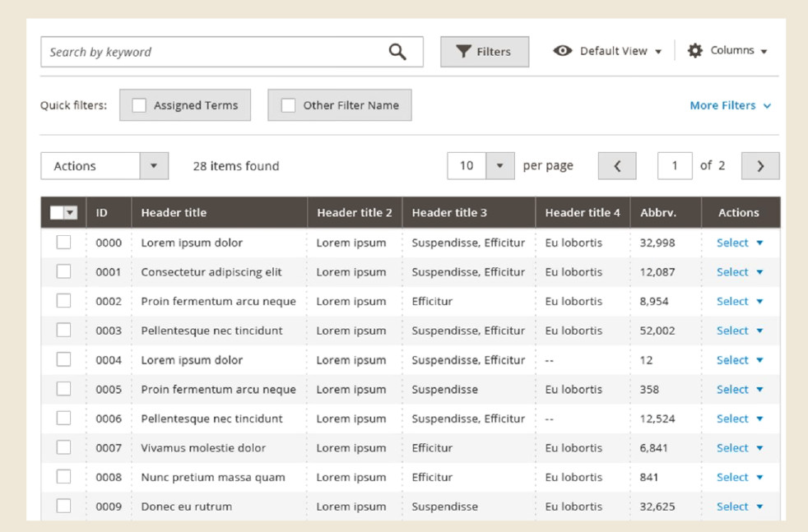Screen dimensions: 808x532
Task: Click the magnifying glass search icon
Action: click(x=397, y=52)
